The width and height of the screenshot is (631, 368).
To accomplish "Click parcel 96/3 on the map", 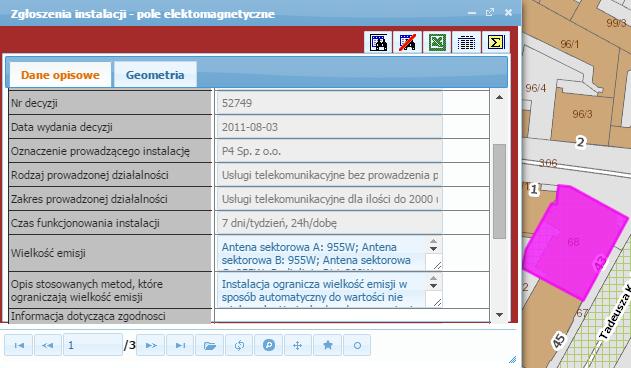I will pos(582,114).
